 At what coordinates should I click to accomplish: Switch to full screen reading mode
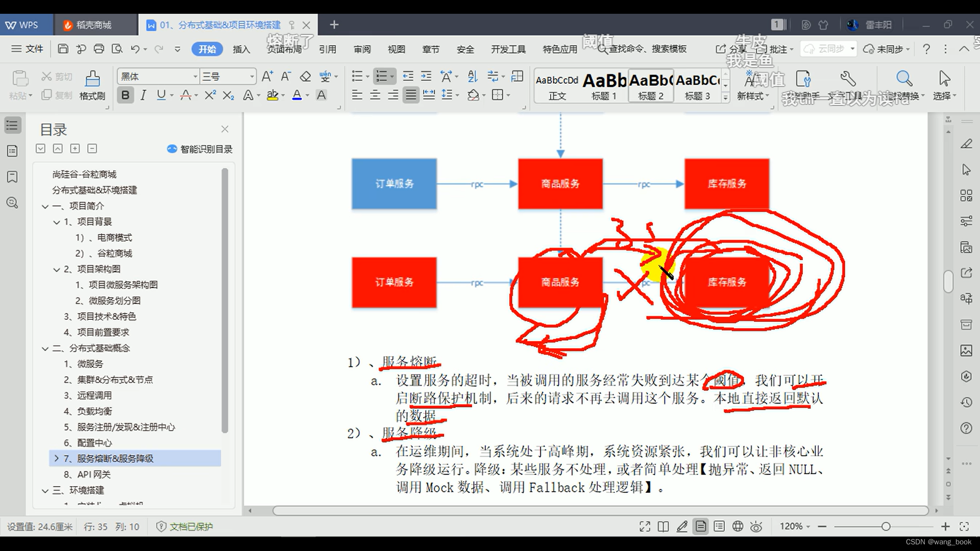coord(645,526)
